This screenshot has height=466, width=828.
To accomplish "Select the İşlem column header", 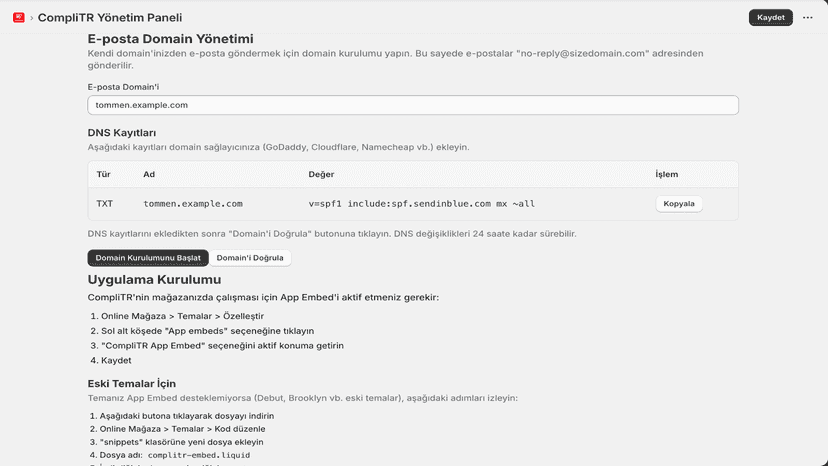I will [666, 174].
